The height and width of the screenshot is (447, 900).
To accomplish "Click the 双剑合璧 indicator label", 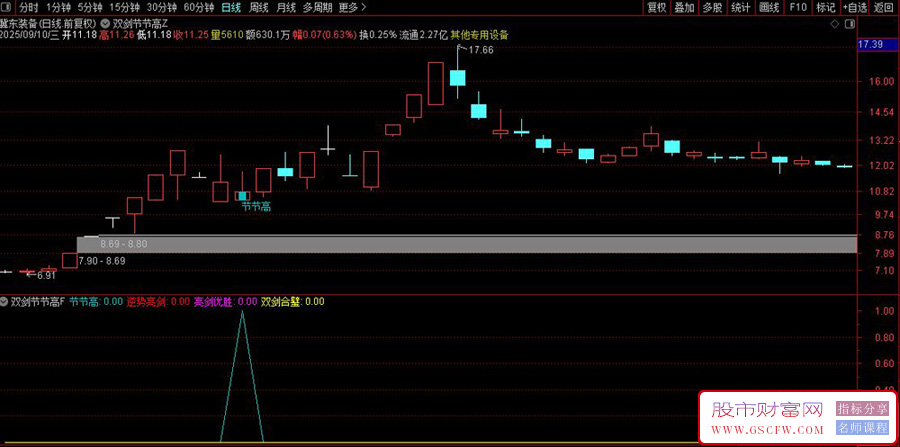I will 280,301.
